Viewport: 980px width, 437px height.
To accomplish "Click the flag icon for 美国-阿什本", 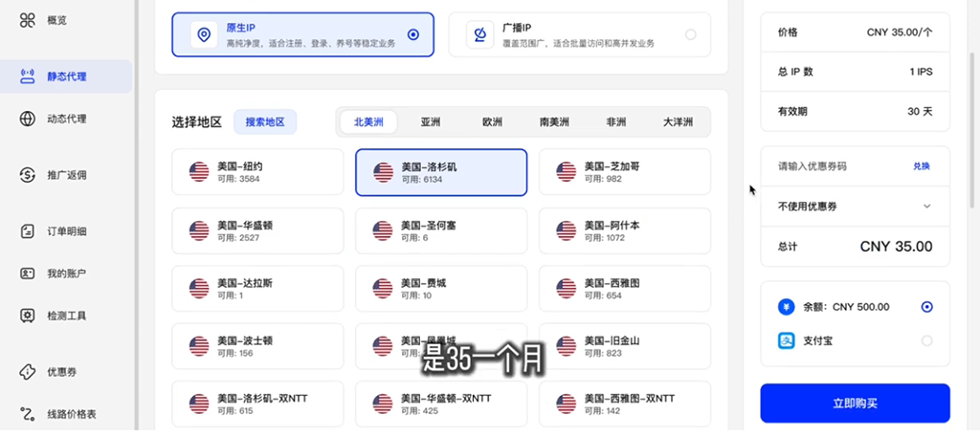I will point(567,230).
